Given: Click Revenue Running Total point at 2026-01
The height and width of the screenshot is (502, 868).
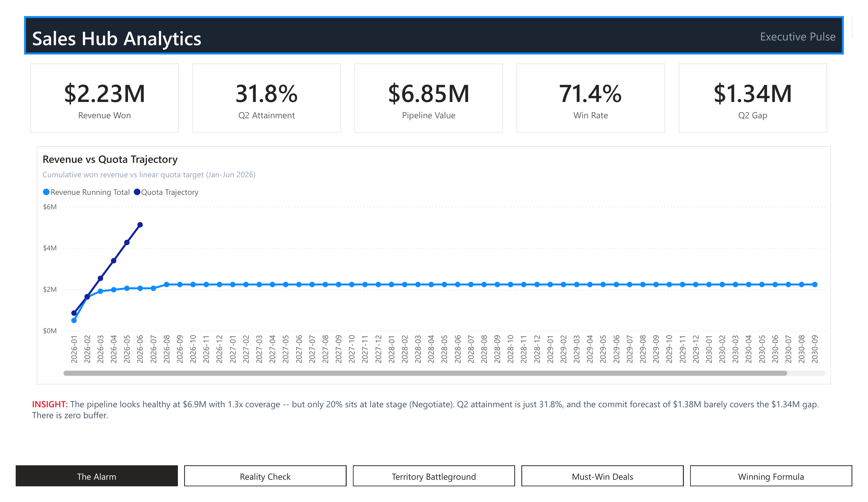Looking at the screenshot, I should point(74,320).
